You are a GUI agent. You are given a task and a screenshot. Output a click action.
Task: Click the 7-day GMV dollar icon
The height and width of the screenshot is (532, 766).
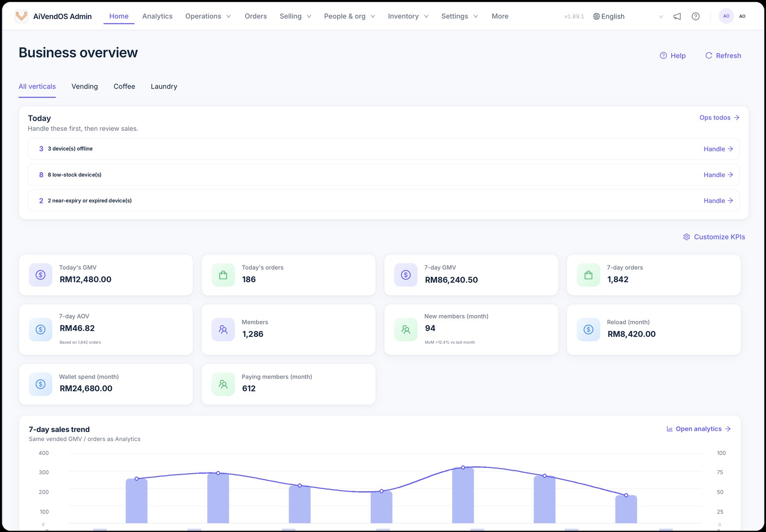pyautogui.click(x=406, y=275)
